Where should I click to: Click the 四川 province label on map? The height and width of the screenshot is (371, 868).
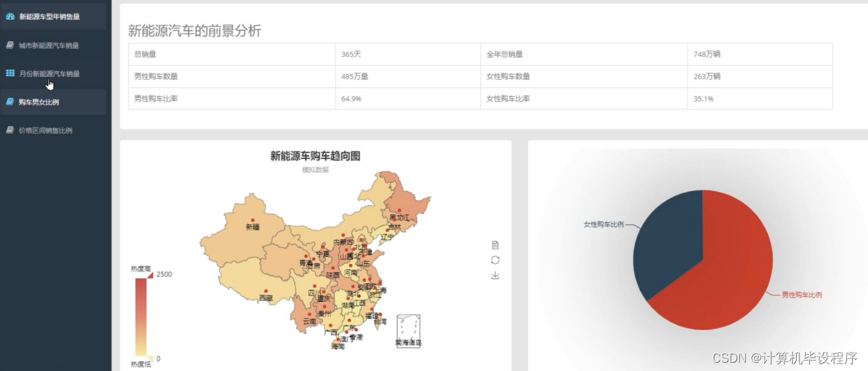[x=314, y=292]
